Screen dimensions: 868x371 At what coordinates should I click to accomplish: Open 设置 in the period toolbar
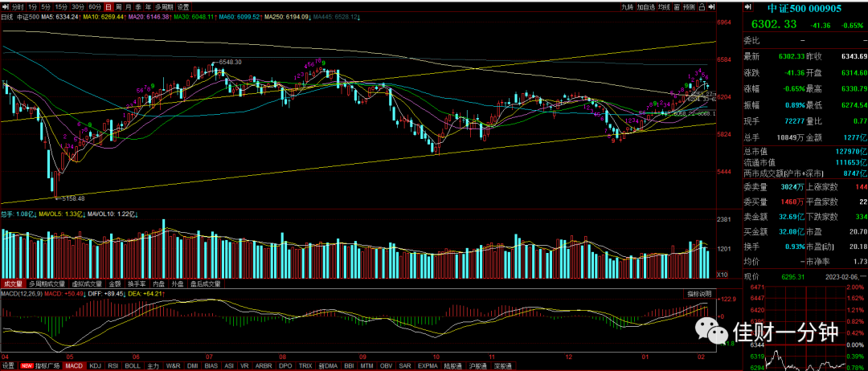click(183, 7)
